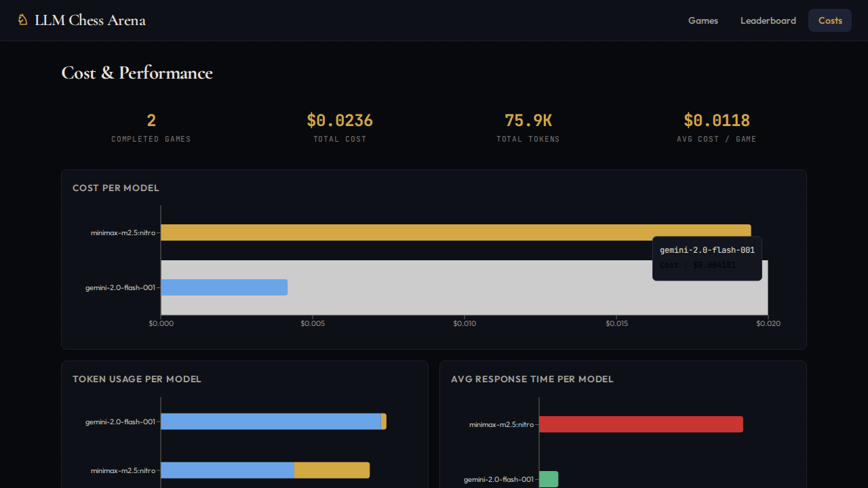This screenshot has height=488, width=868.
Task: Click the chess knight logo icon
Action: click(x=23, y=20)
